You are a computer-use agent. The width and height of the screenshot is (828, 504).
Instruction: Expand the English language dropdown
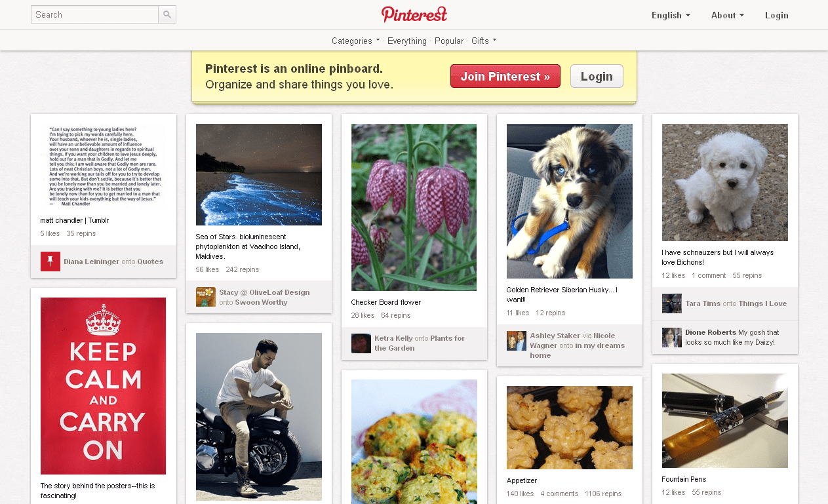click(671, 15)
